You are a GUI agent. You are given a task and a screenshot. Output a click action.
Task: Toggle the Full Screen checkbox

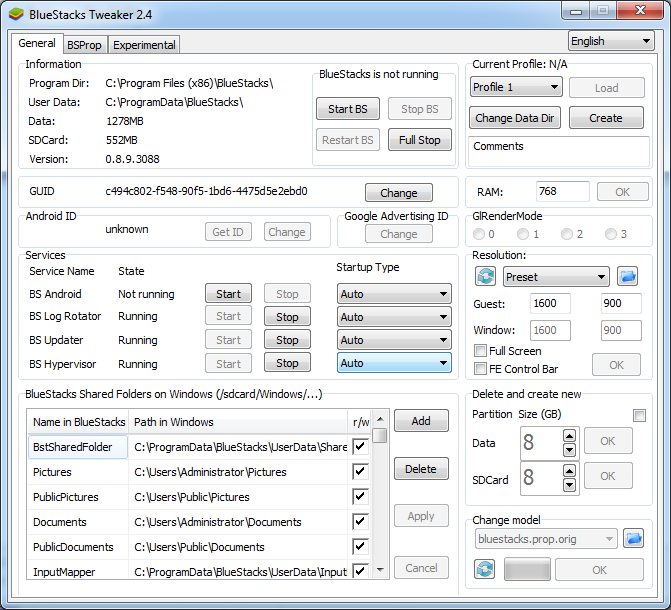[481, 351]
